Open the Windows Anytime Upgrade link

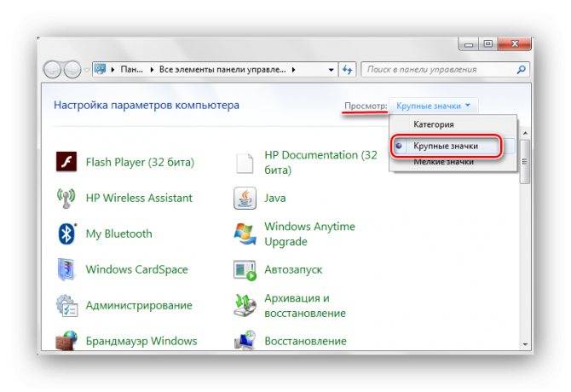click(x=309, y=233)
